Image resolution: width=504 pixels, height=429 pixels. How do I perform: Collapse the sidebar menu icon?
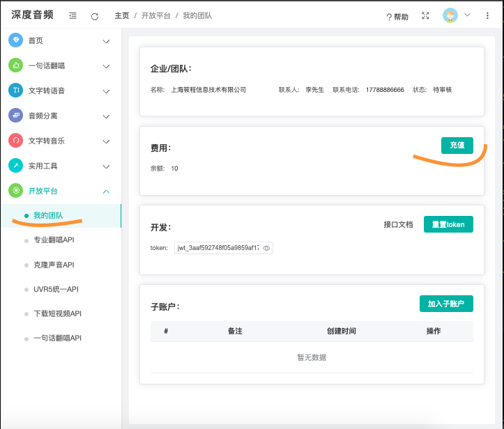72,15
